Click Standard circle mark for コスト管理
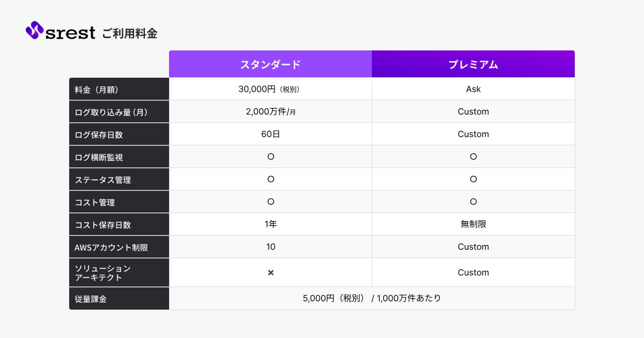 click(271, 202)
